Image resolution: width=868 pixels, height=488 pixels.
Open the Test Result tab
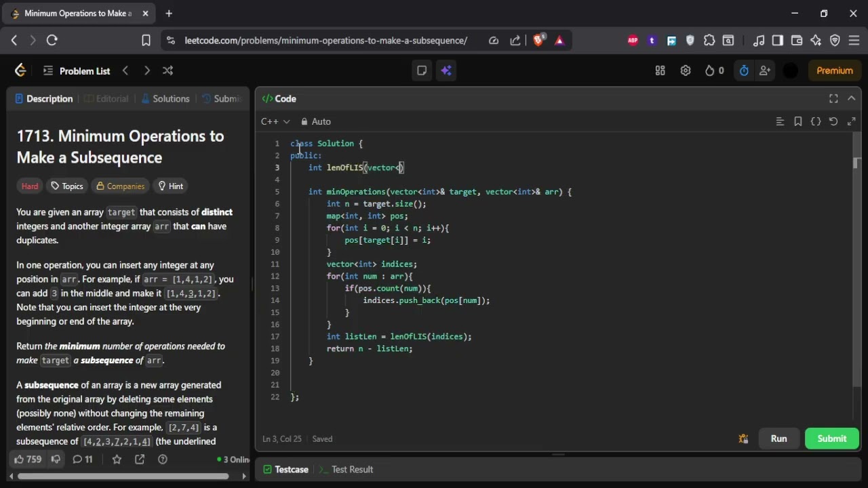(x=347, y=469)
